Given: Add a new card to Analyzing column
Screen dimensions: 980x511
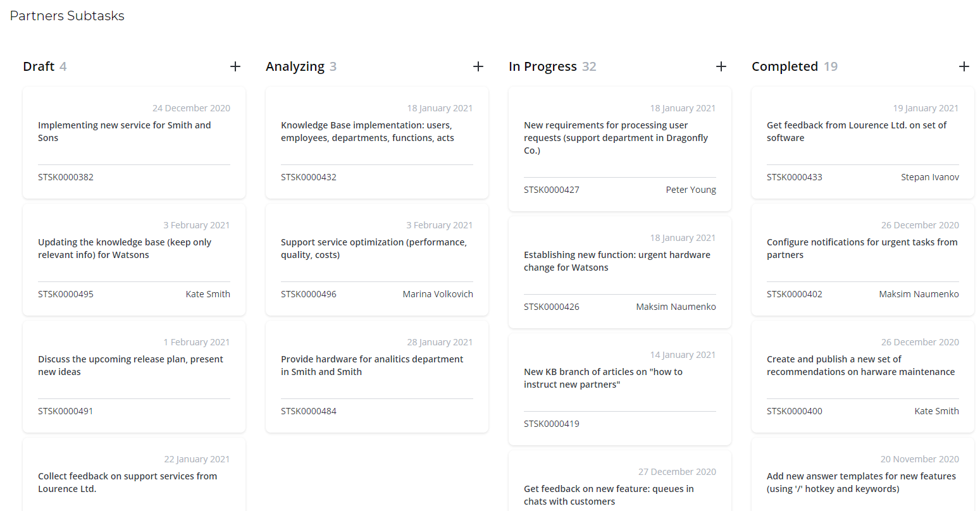Looking at the screenshot, I should [x=478, y=66].
